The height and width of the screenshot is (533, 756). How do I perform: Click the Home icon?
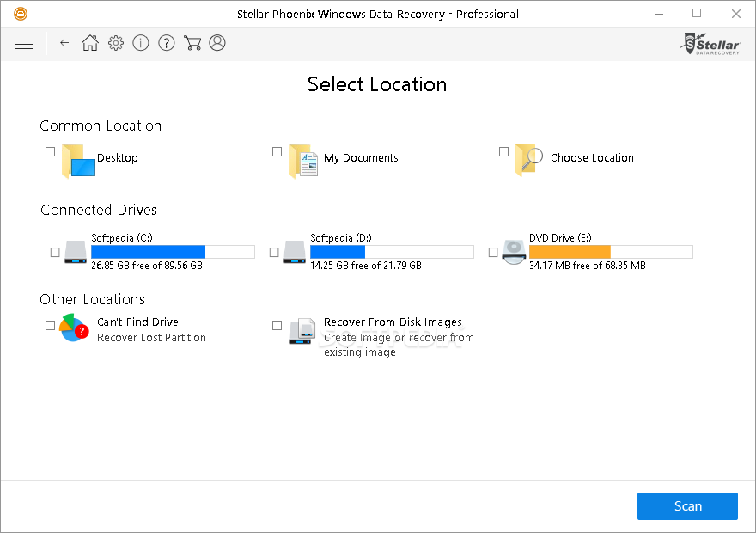89,43
